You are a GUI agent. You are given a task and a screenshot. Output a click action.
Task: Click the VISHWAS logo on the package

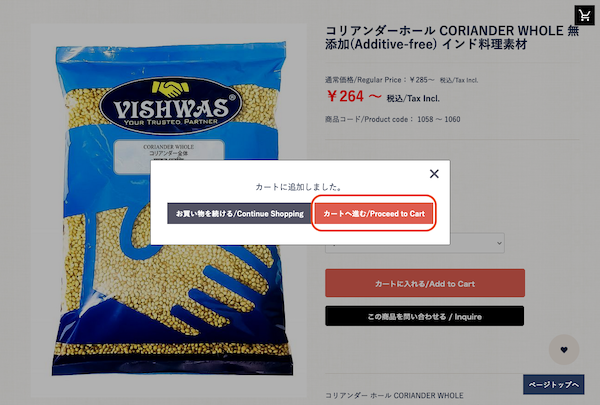coord(171,105)
